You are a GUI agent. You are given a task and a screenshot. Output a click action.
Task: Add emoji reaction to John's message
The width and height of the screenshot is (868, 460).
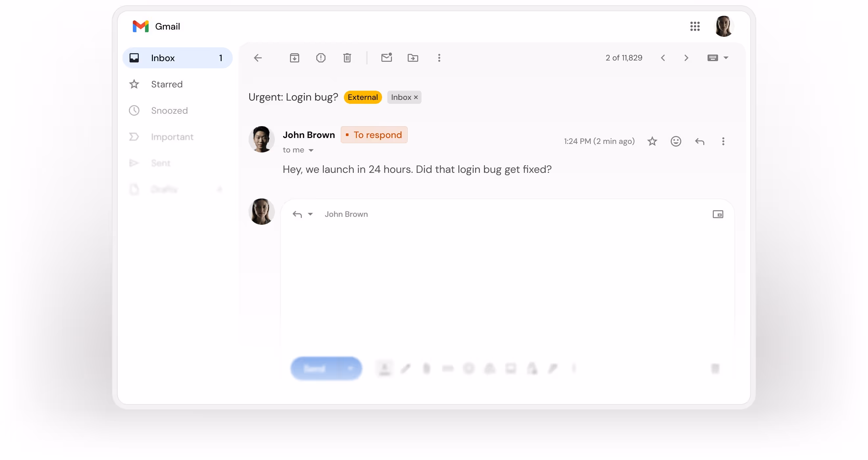click(x=676, y=141)
